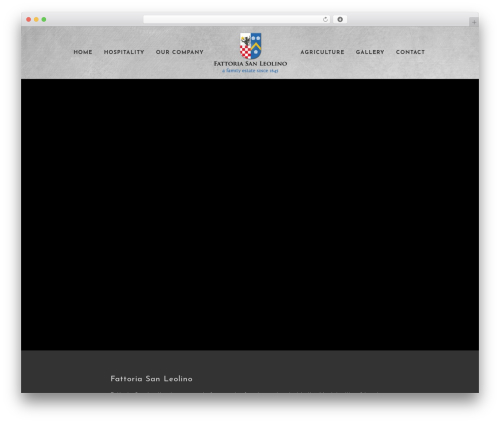This screenshot has height=423, width=500.
Task: Click the Fattoria San Leolino crest logo
Action: (250, 46)
